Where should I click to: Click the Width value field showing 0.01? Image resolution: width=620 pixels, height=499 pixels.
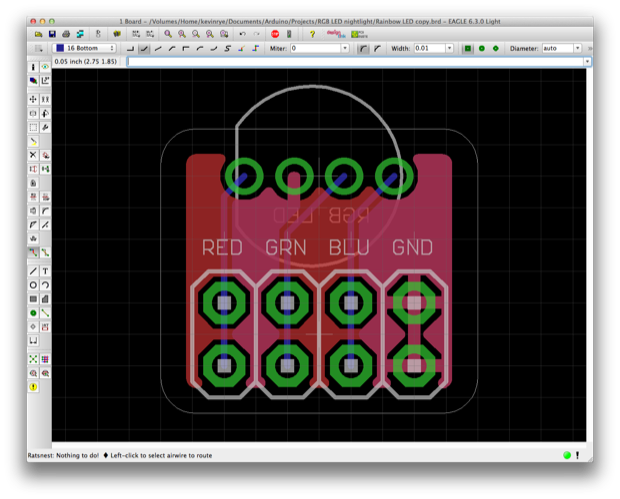(x=430, y=48)
